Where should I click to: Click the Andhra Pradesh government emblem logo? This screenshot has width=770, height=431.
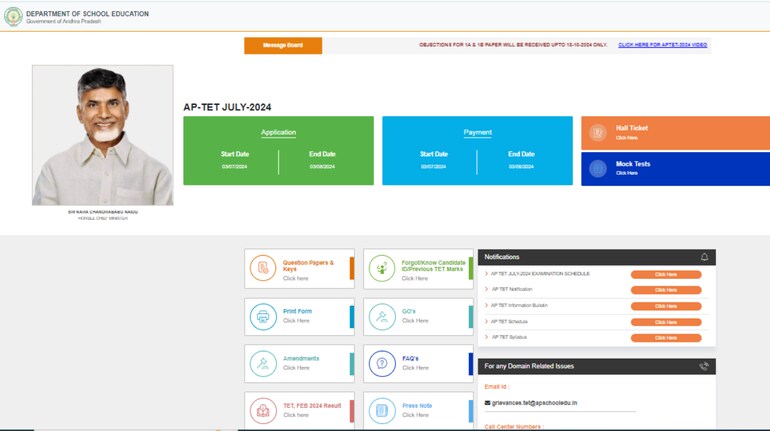point(13,17)
